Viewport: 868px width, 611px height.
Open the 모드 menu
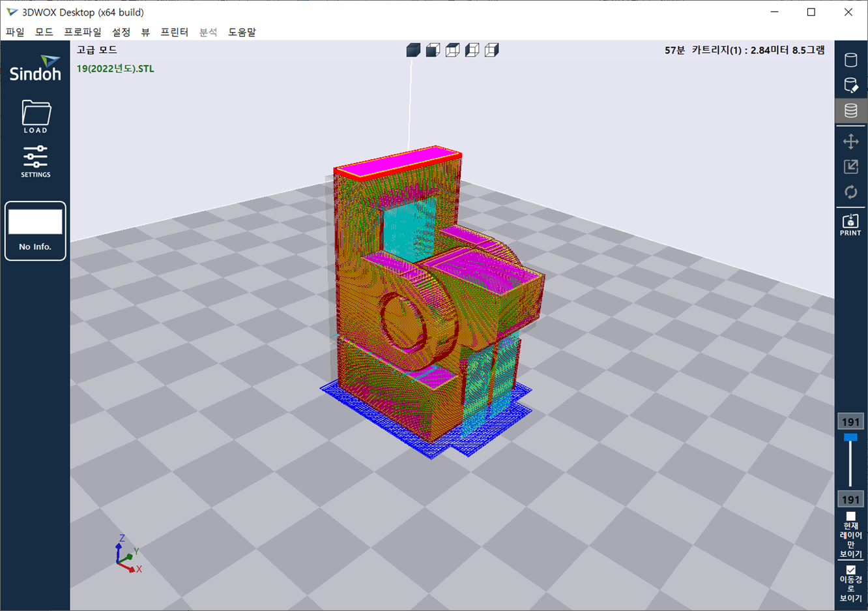(44, 32)
